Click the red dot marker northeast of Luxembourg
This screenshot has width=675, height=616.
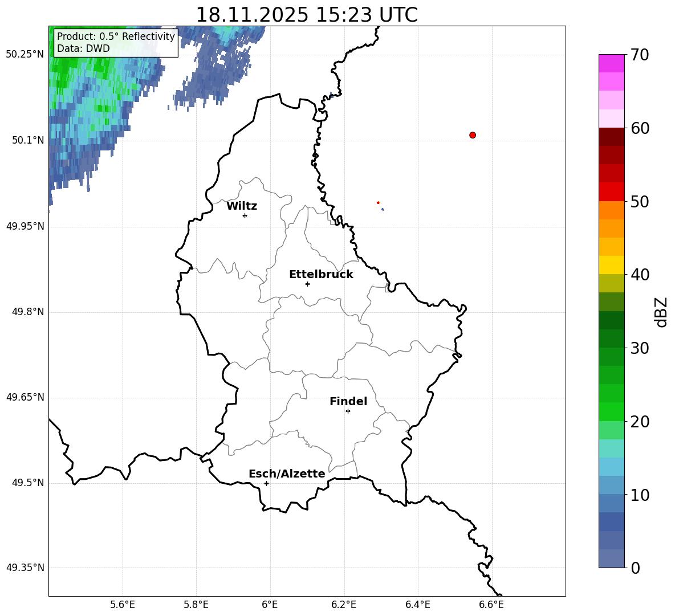click(x=473, y=135)
